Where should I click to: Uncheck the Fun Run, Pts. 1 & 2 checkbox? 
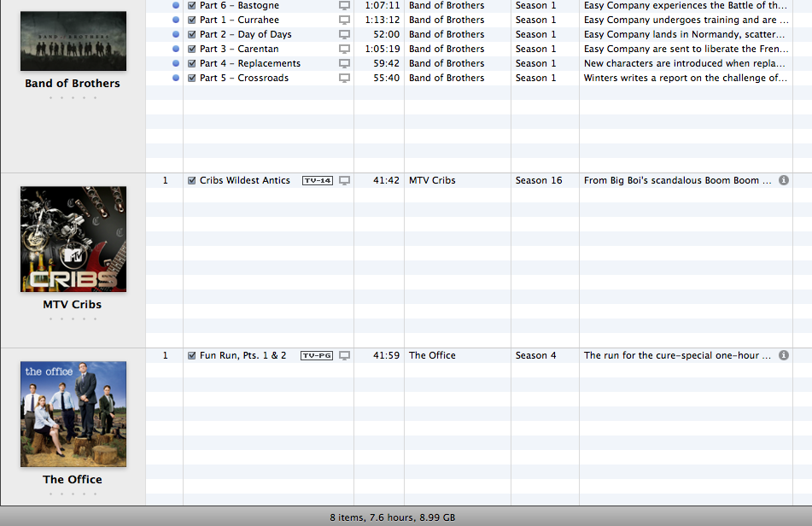click(191, 355)
